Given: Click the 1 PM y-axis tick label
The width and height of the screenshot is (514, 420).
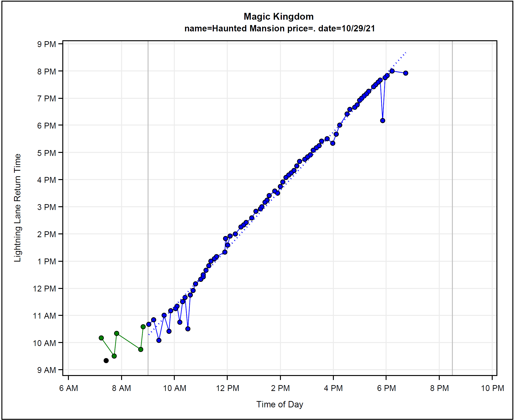Looking at the screenshot, I should (46, 262).
